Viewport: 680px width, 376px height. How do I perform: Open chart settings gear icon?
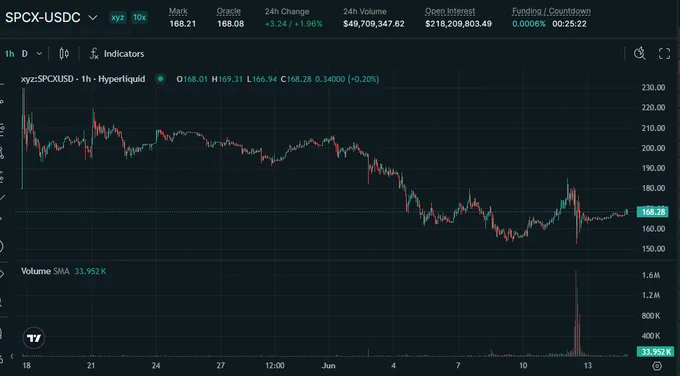pyautogui.click(x=657, y=366)
